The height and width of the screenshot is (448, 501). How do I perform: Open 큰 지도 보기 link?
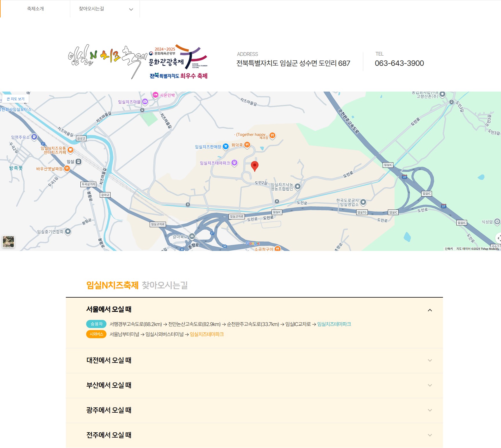tap(16, 99)
